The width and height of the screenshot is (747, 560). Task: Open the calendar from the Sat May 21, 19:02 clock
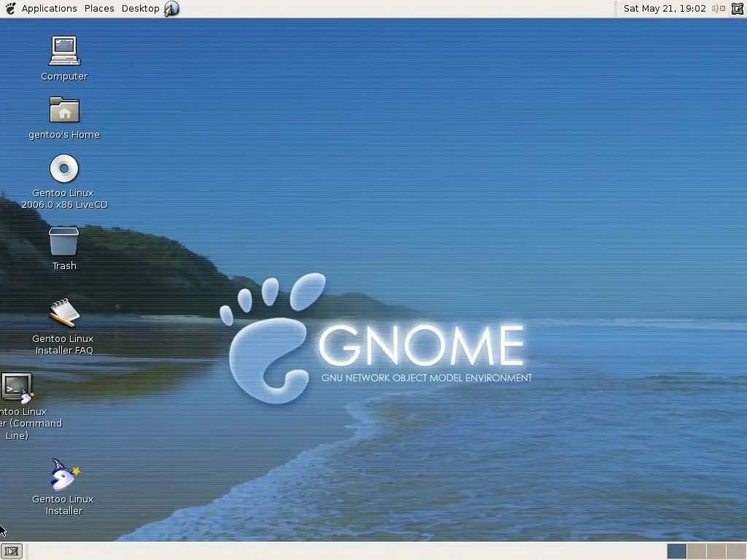tap(665, 9)
